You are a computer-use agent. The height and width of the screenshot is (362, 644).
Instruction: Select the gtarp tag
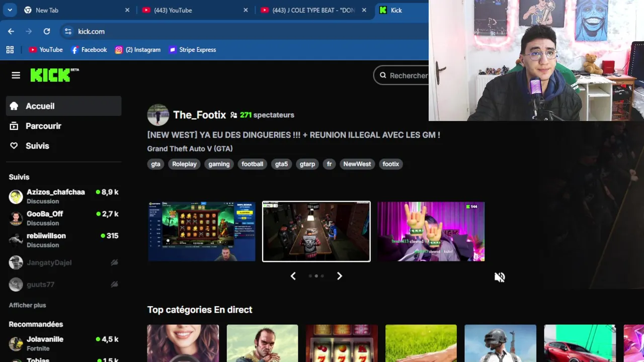tap(307, 164)
